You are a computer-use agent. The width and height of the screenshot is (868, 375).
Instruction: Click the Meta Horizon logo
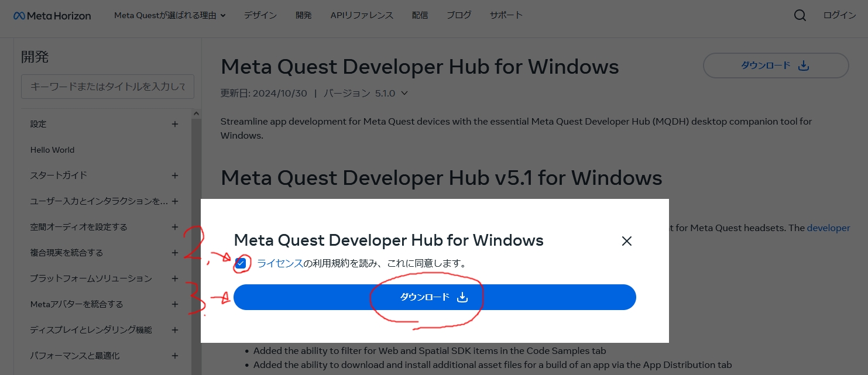[52, 16]
